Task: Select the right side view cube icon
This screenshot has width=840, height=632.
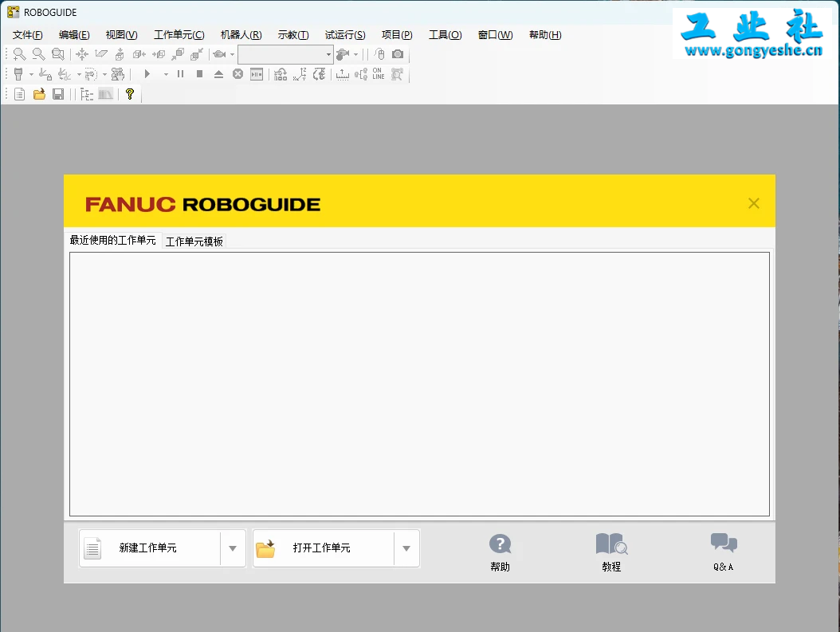Action: [x=139, y=54]
